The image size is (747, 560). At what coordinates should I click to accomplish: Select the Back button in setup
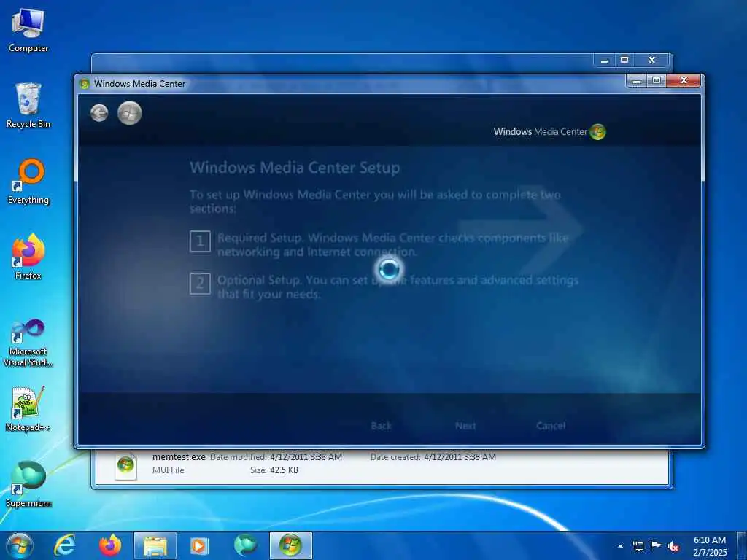[x=381, y=426]
